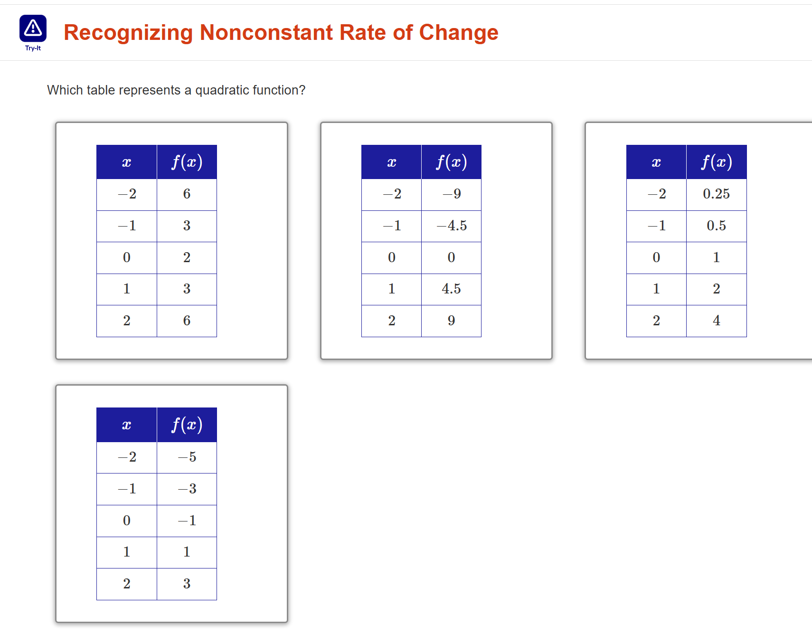812x644 pixels.
Task: Click the x header of the bottom table
Action: point(126,425)
